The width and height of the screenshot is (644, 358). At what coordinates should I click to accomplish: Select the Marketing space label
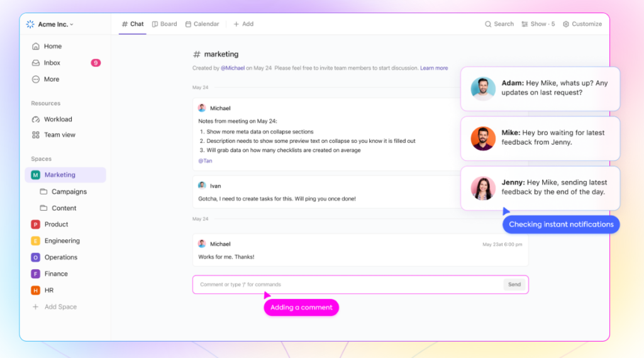point(60,175)
